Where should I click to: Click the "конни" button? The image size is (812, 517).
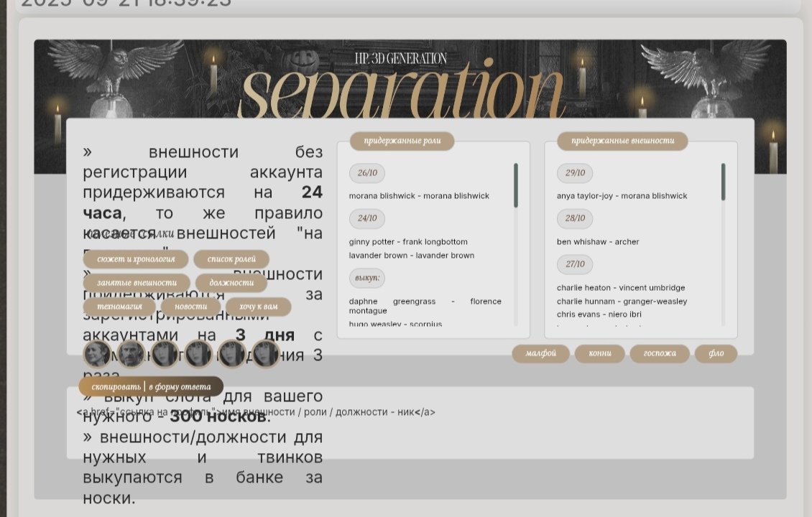coord(599,353)
